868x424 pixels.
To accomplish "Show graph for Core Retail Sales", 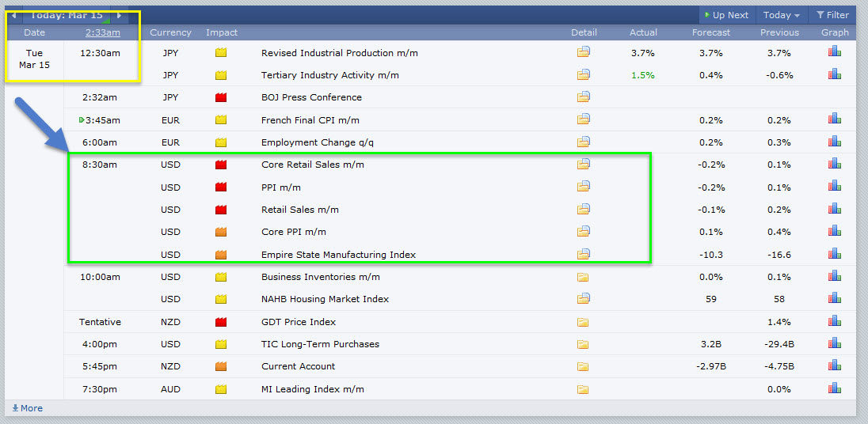I will coord(835,163).
